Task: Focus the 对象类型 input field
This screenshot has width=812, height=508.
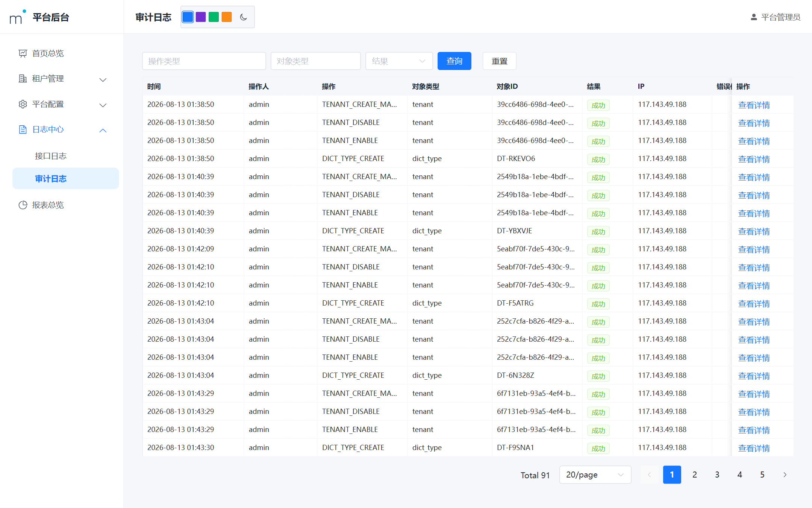Action: (x=316, y=61)
